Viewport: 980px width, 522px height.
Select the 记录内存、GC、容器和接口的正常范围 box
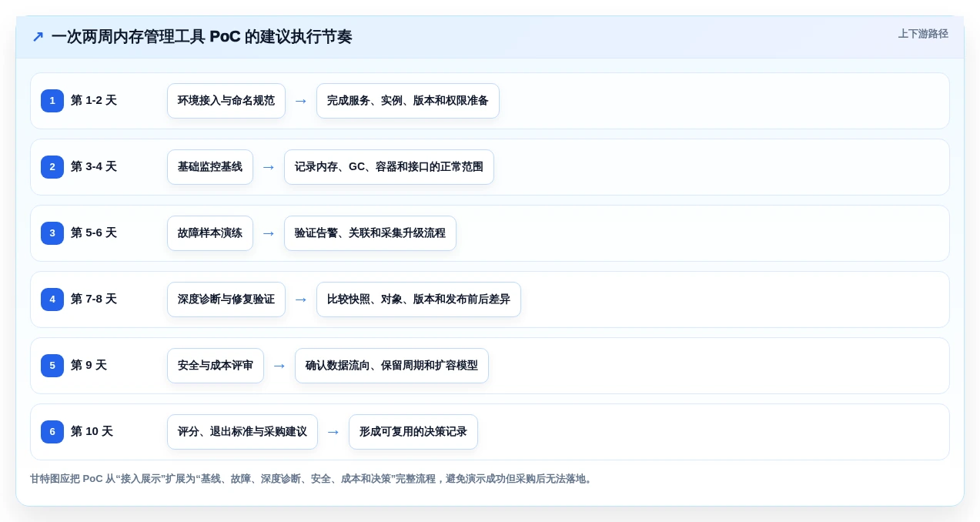coord(389,167)
